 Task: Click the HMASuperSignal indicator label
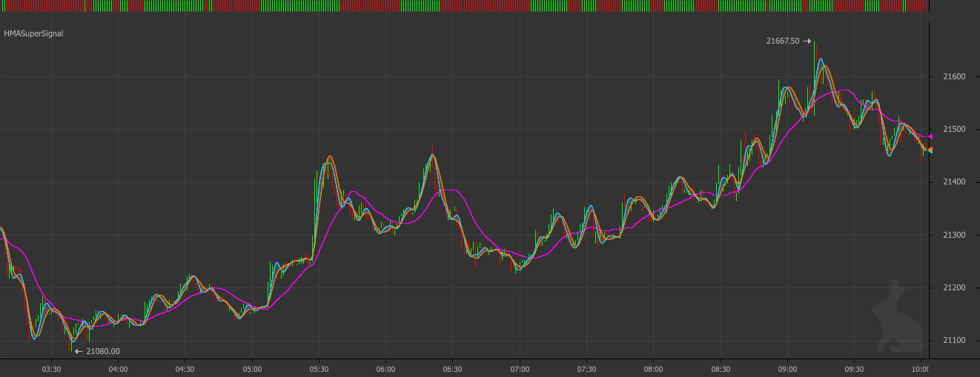click(x=33, y=34)
